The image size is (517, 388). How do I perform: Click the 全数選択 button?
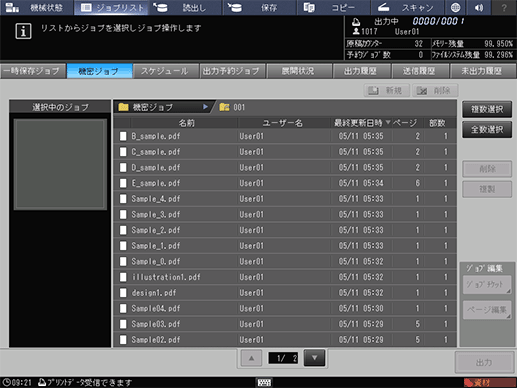point(487,129)
